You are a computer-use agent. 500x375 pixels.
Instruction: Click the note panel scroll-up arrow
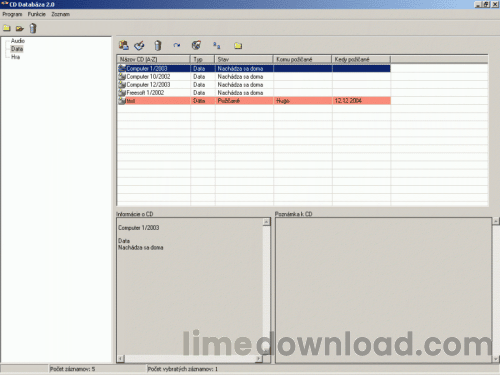(496, 221)
